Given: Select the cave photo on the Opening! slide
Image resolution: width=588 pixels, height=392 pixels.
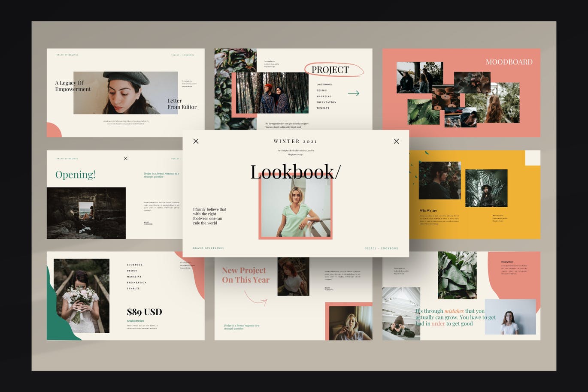Looking at the screenshot, I should coord(86,213).
